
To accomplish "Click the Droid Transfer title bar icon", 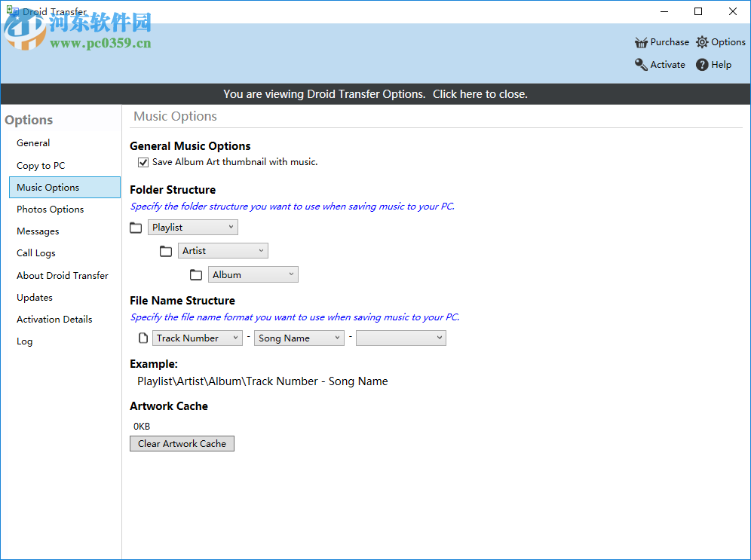I will coord(11,11).
